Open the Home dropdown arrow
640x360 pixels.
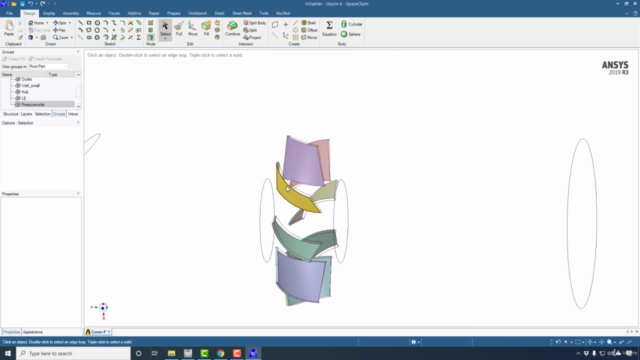click(x=47, y=23)
